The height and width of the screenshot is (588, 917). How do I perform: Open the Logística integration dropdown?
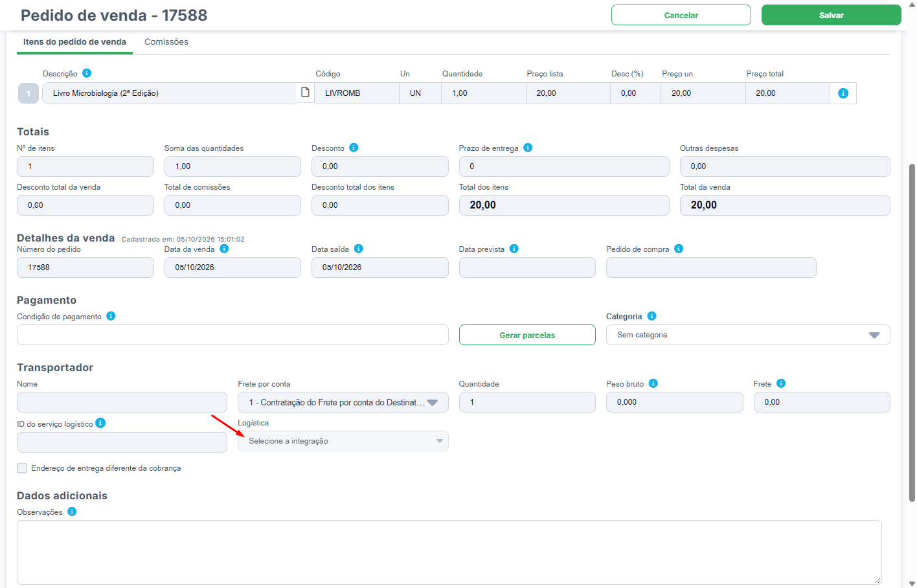tap(343, 441)
